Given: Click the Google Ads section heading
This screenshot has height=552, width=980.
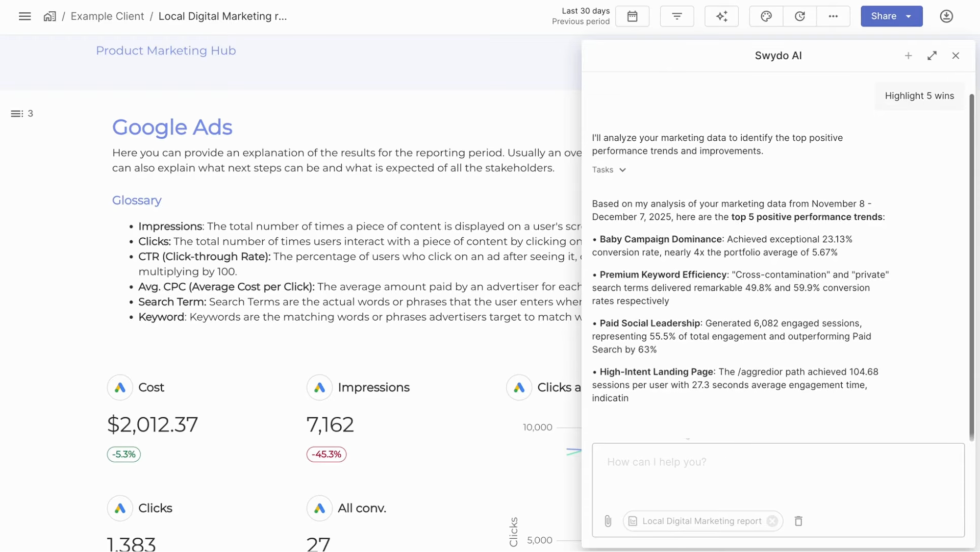Looking at the screenshot, I should click(x=172, y=127).
